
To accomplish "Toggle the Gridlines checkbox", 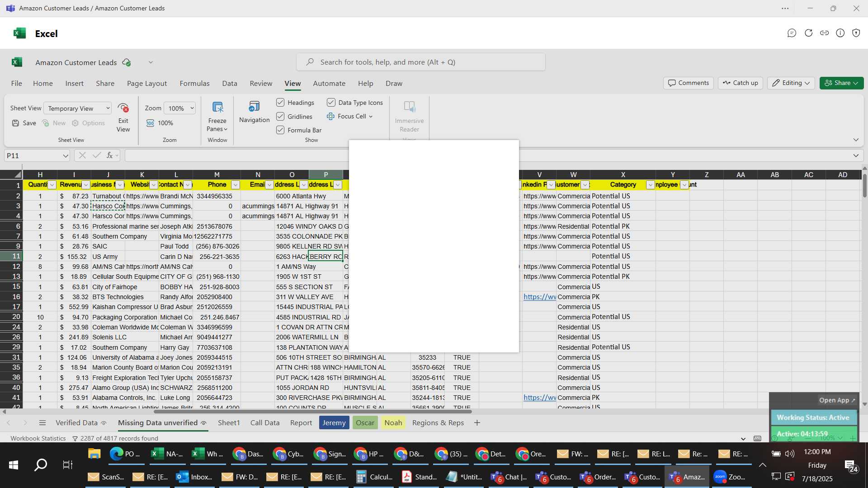I will [280, 117].
